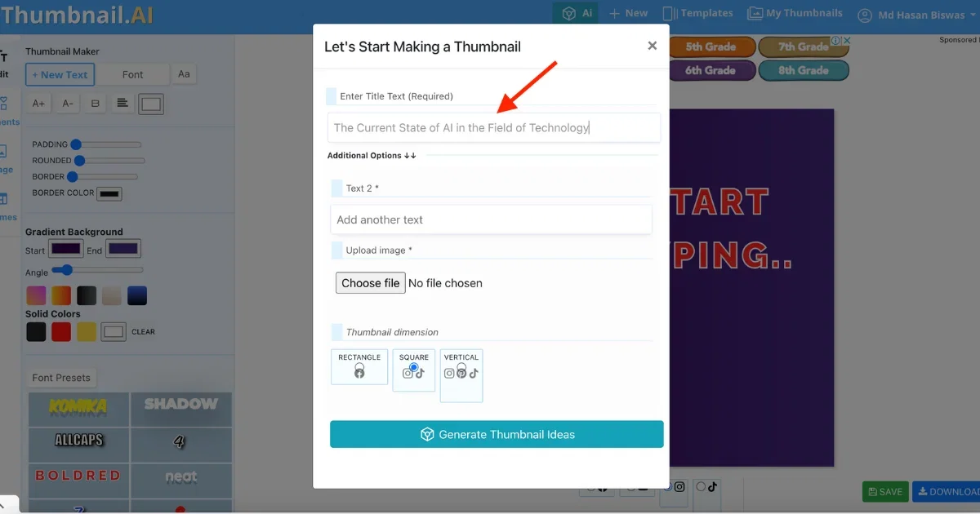Select the orange-yellow gradient preset
The height and width of the screenshot is (514, 980).
[61, 295]
